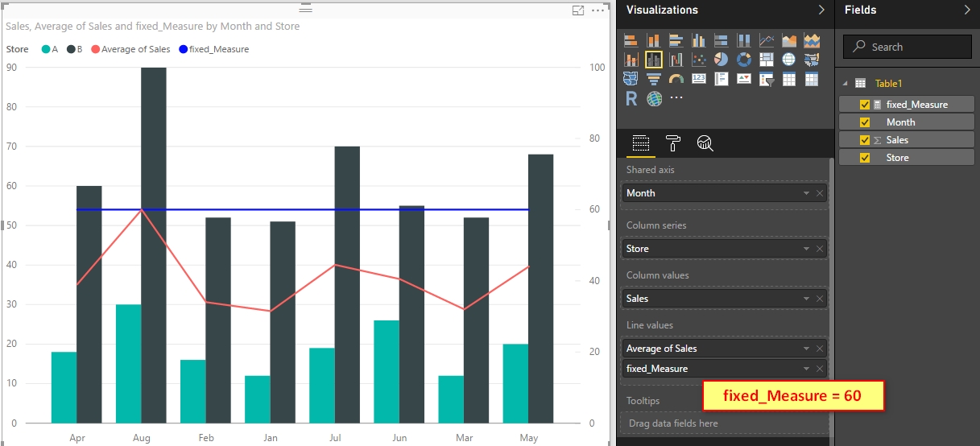Open more custom visuals ellipsis

pos(676,97)
